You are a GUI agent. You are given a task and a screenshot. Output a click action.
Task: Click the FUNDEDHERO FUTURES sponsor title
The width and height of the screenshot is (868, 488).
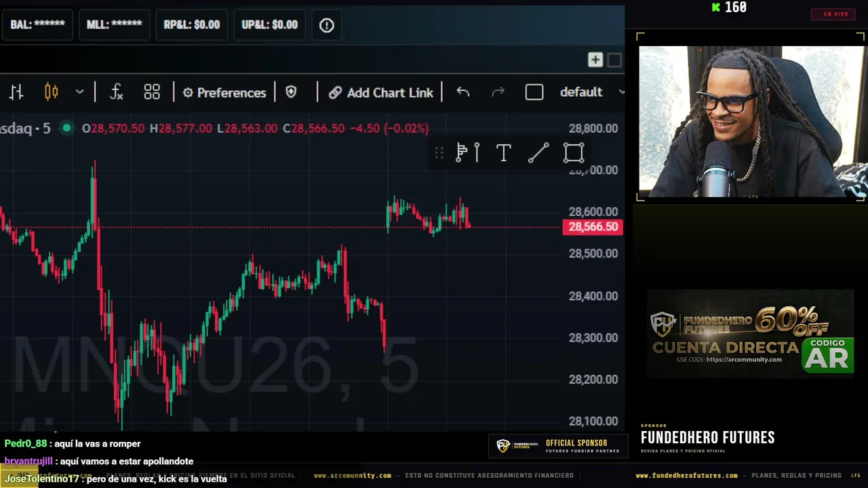pyautogui.click(x=707, y=438)
